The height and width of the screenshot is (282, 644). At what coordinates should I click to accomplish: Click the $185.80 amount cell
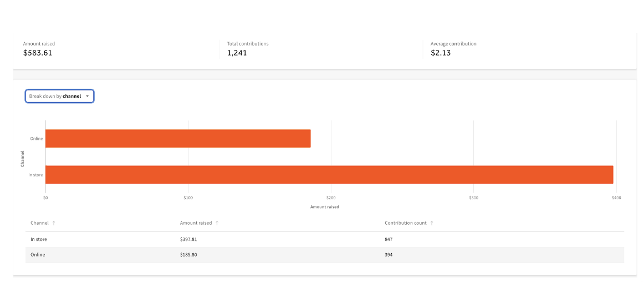188,255
